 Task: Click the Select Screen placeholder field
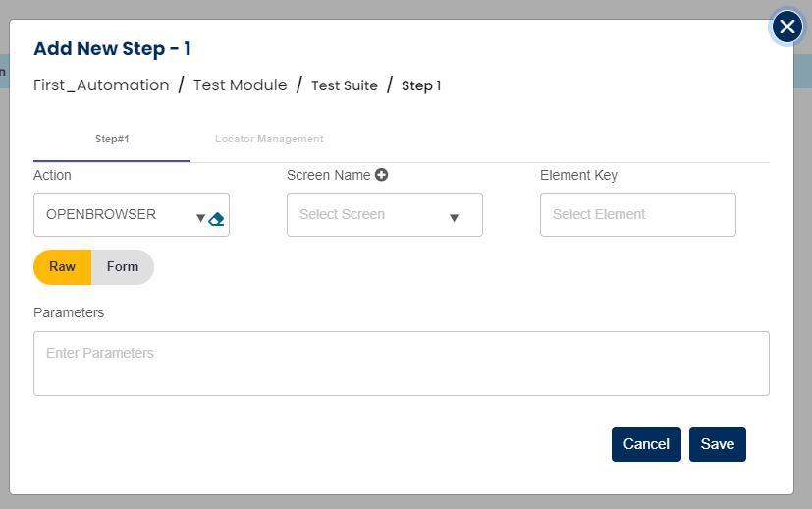point(363,214)
